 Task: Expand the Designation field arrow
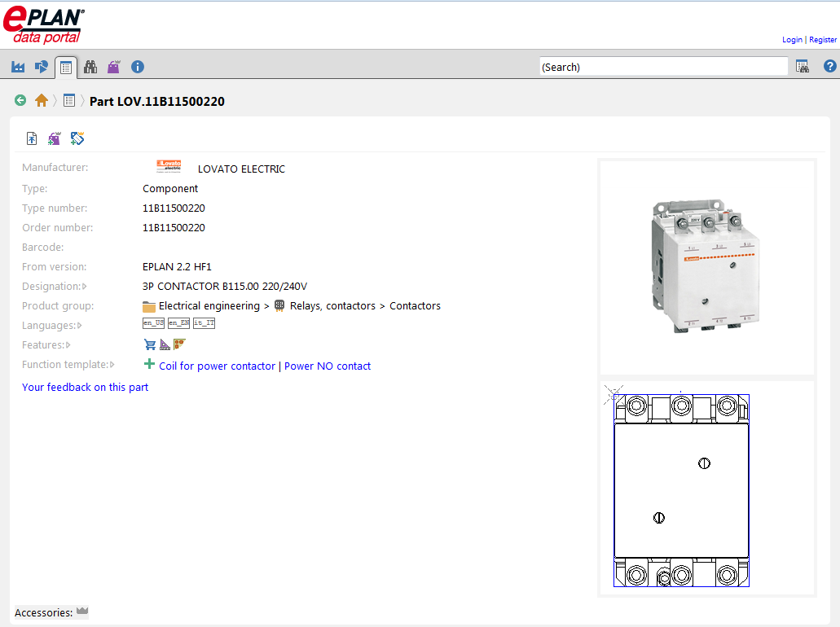[x=85, y=287]
